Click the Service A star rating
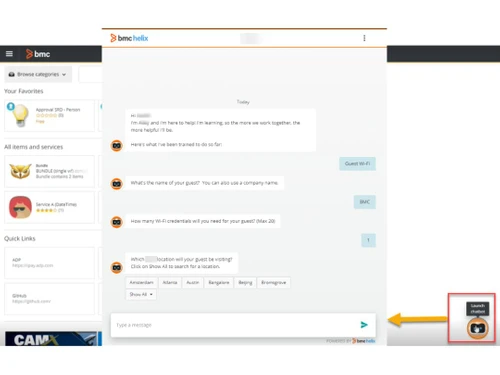The width and height of the screenshot is (500, 375). 47,210
